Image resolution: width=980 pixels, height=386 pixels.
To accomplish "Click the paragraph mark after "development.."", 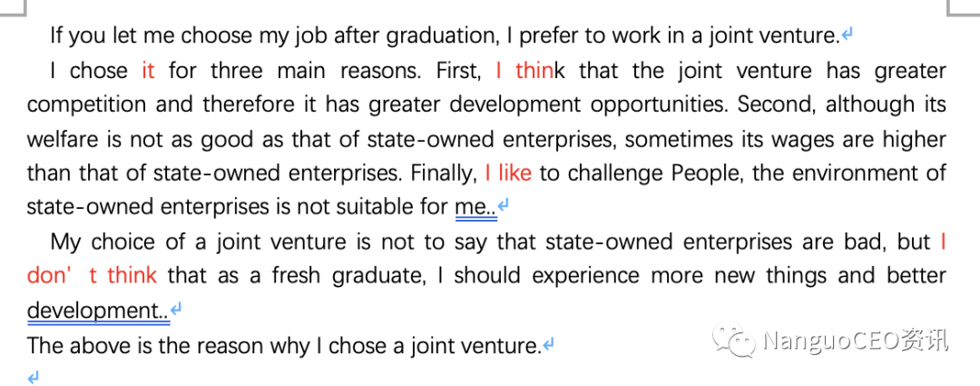I will [x=177, y=309].
